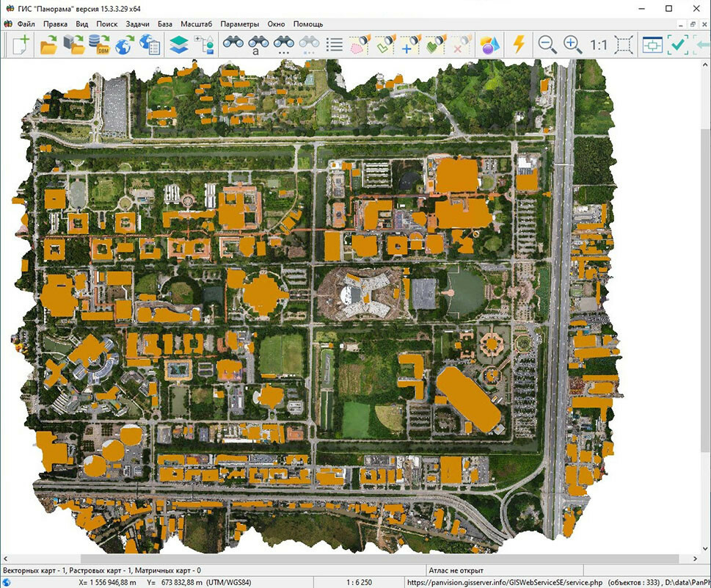
Task: Click the DBM database icon
Action: [98, 45]
